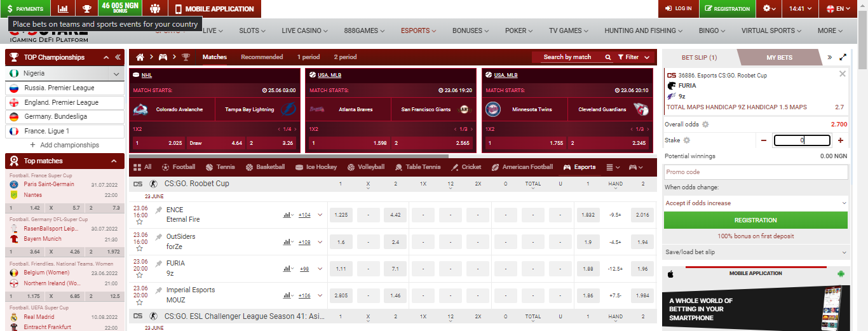Pin the OutSiders vs forZe match
The image size is (868, 331).
158,237
